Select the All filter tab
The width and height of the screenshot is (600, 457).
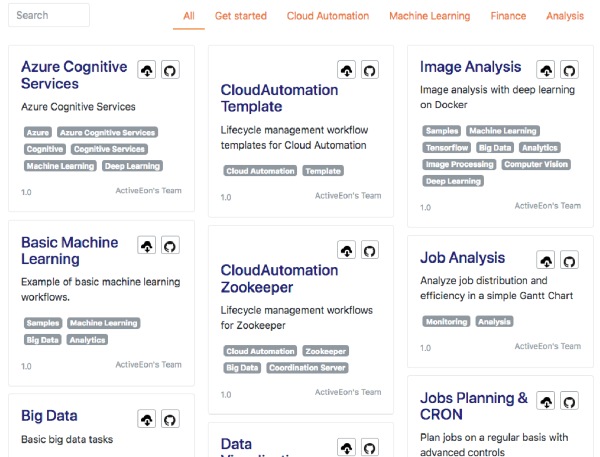pyautogui.click(x=189, y=16)
